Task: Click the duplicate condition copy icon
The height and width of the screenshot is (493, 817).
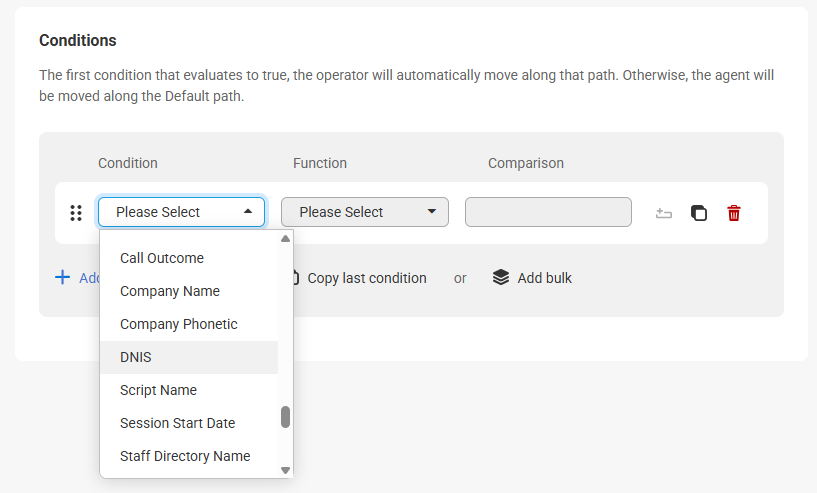Action: pyautogui.click(x=699, y=213)
